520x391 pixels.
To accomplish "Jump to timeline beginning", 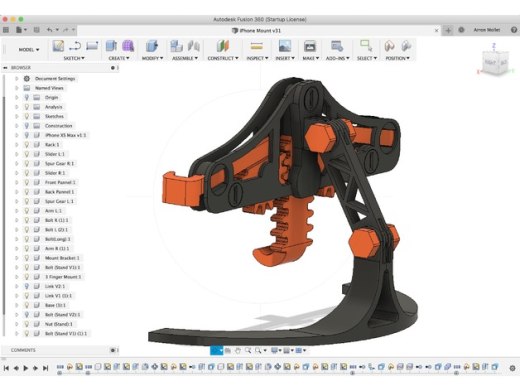I will 6,368.
